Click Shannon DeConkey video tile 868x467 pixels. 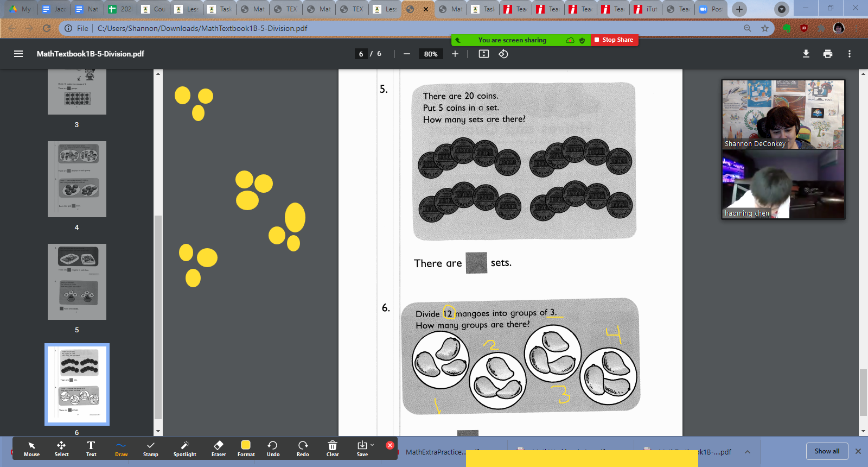tap(783, 115)
